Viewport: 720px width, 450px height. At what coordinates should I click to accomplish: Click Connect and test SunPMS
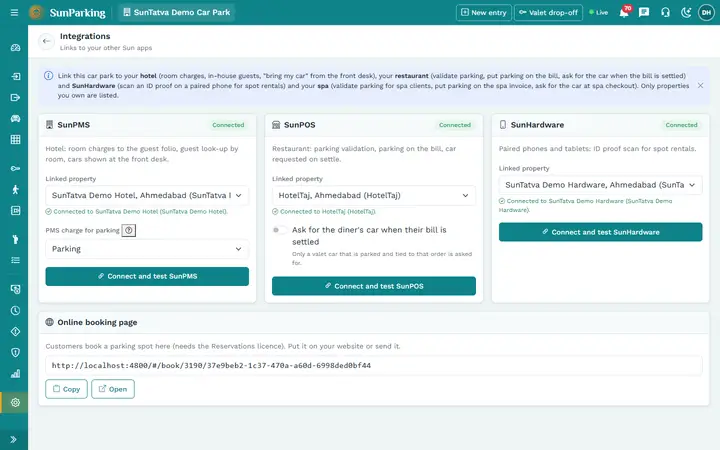[x=147, y=276]
